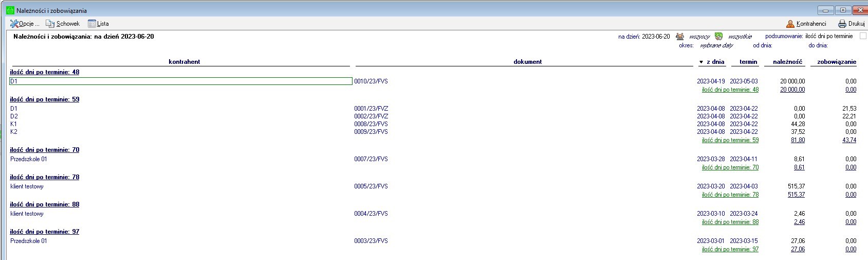868x260 pixels.
Task: Open the summary type 'ilość dni po terminie' selector
Action: [828, 37]
